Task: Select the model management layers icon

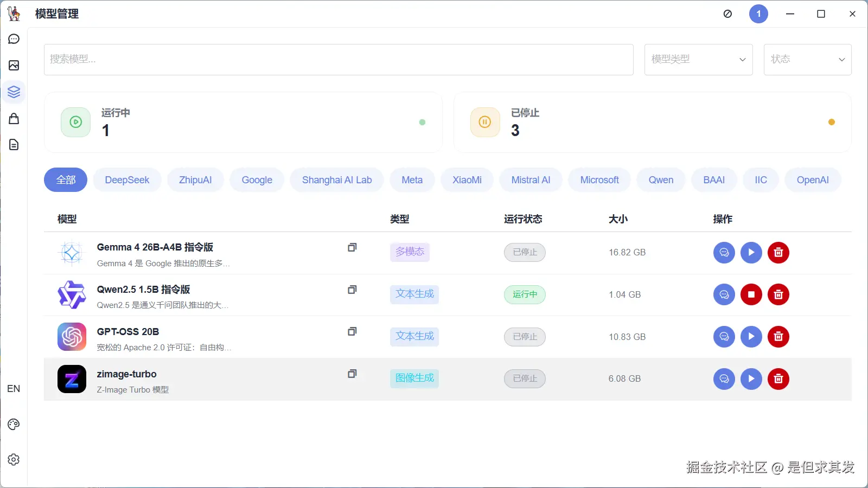Action: tap(14, 92)
